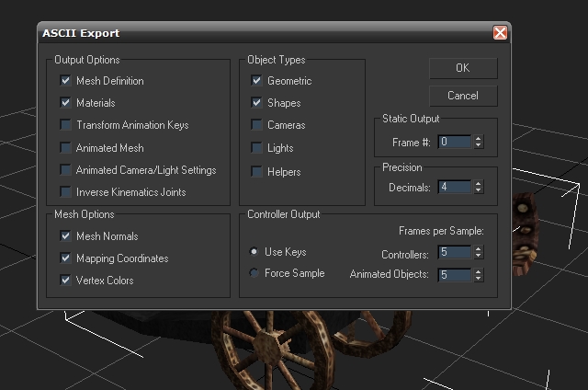The height and width of the screenshot is (390, 588).
Task: Toggle the Mesh Normals checkbox
Action: [65, 235]
